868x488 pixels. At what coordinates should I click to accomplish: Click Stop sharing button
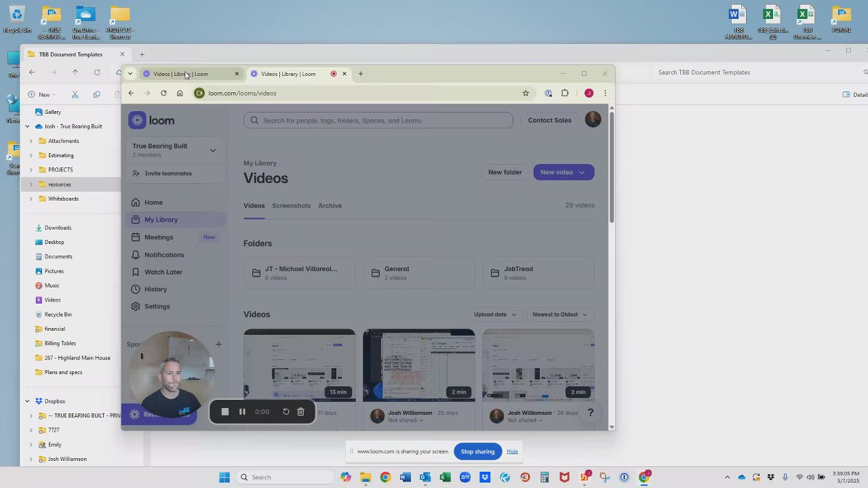point(478,451)
